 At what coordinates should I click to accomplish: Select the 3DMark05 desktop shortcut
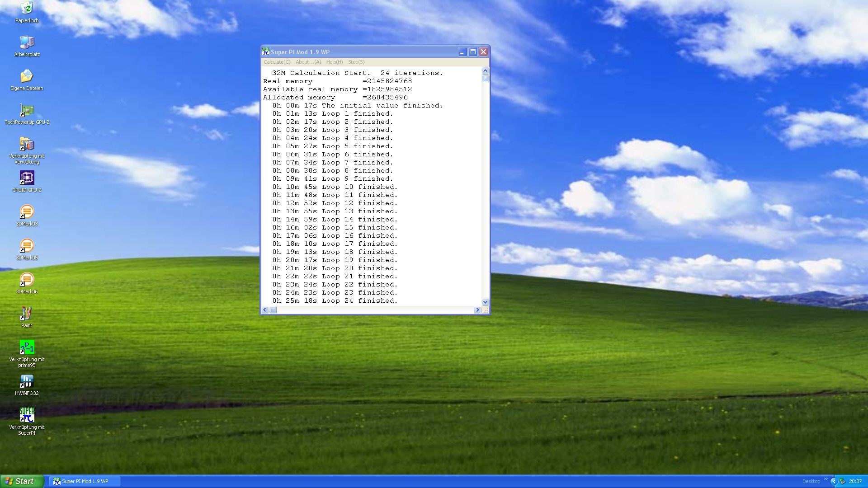[x=27, y=246]
